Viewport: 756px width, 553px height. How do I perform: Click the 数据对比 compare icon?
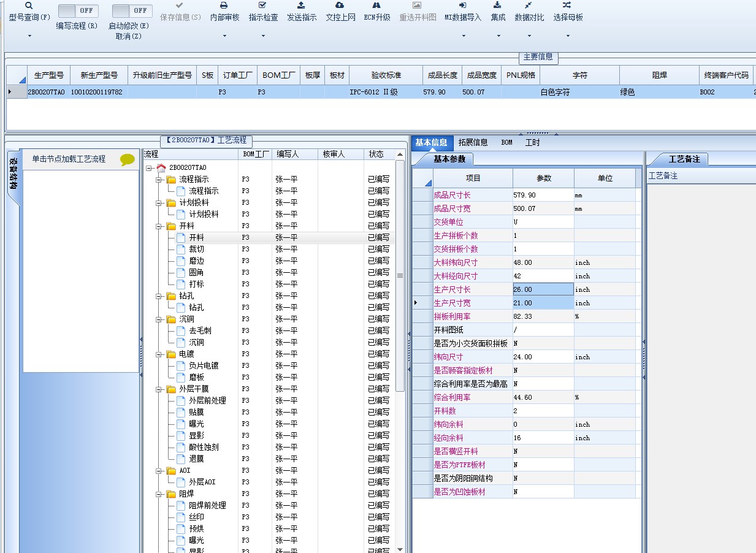[529, 5]
